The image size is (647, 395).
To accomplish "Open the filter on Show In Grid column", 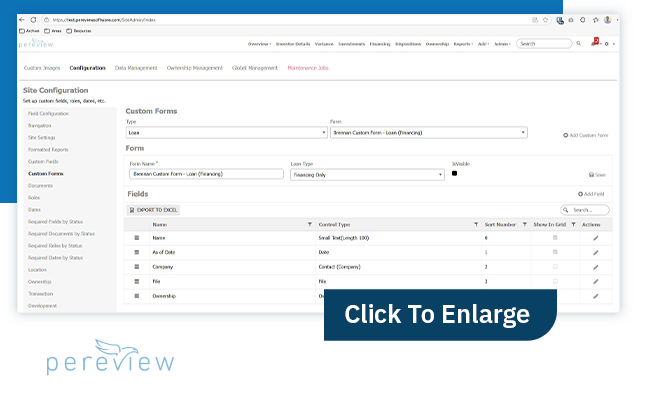I will [x=573, y=224].
